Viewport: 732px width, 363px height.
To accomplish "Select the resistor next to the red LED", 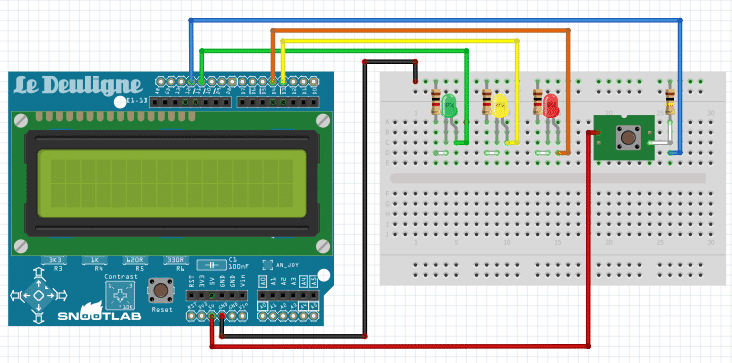I will pyautogui.click(x=537, y=103).
